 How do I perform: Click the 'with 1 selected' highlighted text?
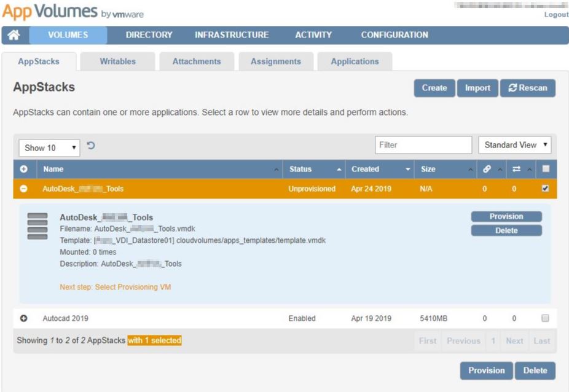click(x=154, y=340)
